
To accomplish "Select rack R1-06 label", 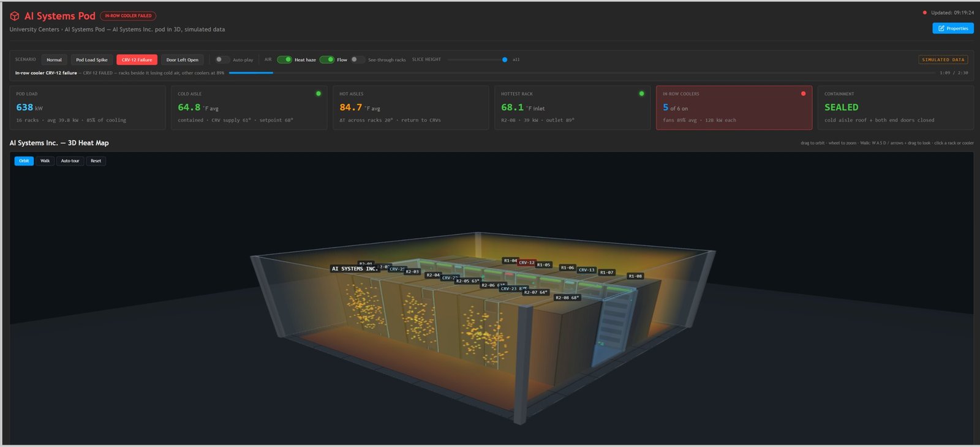I will (x=568, y=268).
